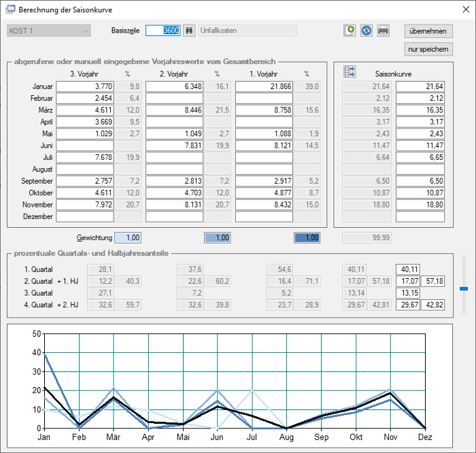Screen dimensions: 476x453
Task: Click the März 2. Vorjahr value 8.446
Action: click(x=174, y=110)
